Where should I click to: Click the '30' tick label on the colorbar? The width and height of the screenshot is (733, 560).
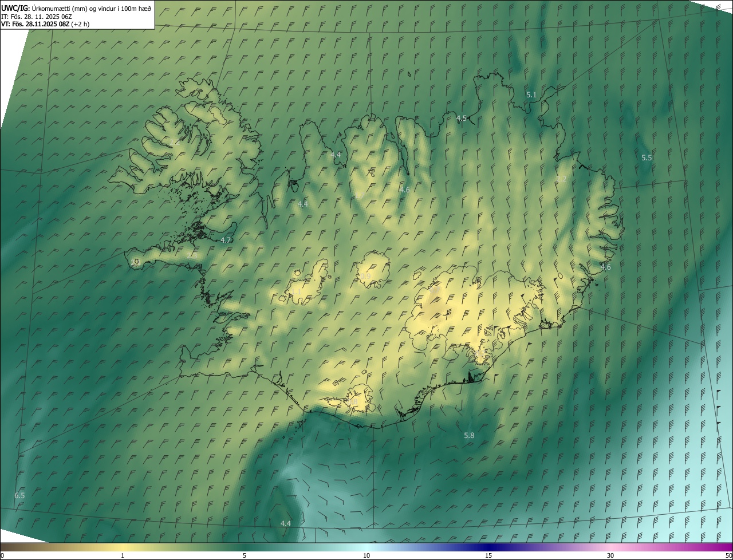pyautogui.click(x=610, y=555)
